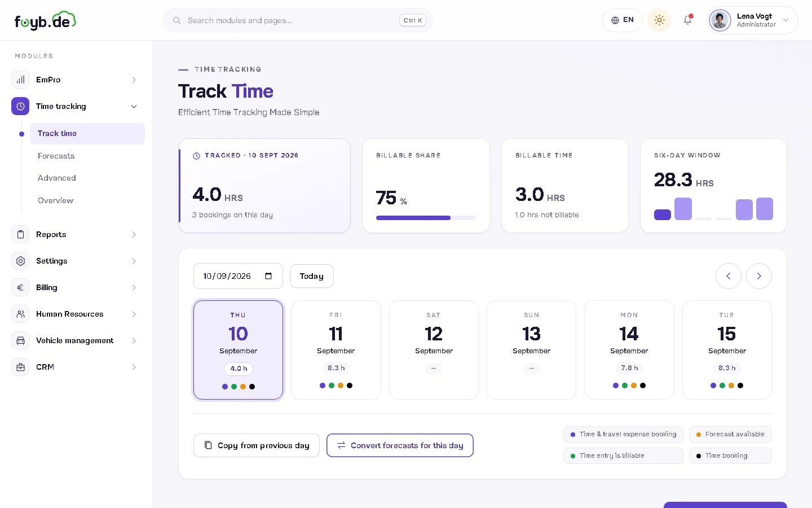The image size is (812, 508).
Task: Open the Reports clipboard icon
Action: [20, 234]
